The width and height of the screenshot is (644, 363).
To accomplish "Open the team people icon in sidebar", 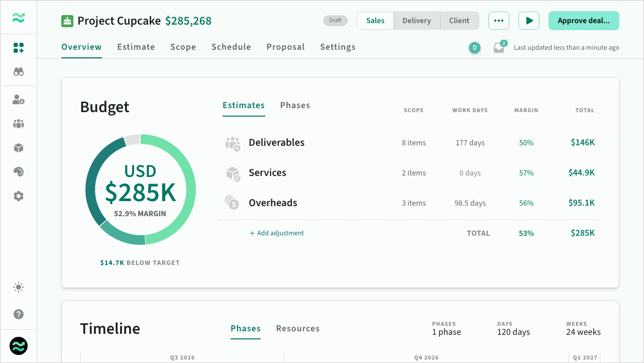I will tap(19, 124).
